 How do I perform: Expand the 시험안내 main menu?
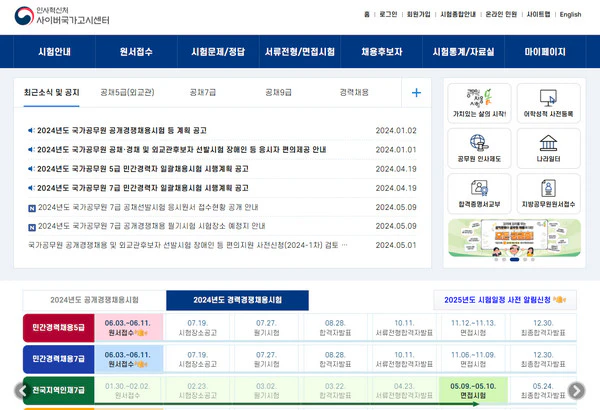(x=54, y=52)
